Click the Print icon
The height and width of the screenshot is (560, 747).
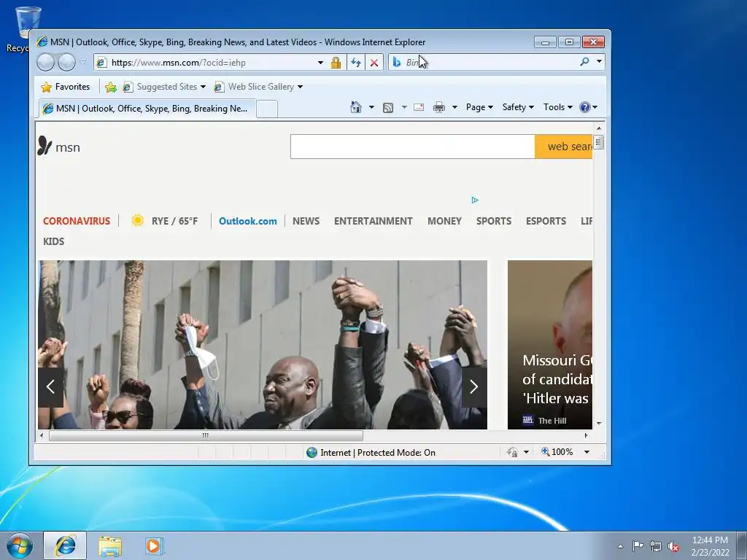(x=438, y=108)
